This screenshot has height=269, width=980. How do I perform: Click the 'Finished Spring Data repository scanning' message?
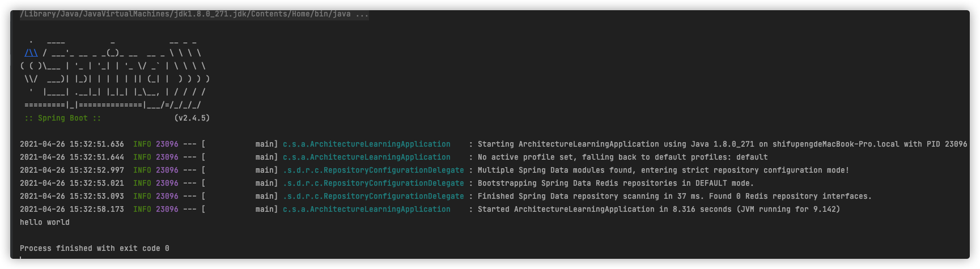[675, 197]
